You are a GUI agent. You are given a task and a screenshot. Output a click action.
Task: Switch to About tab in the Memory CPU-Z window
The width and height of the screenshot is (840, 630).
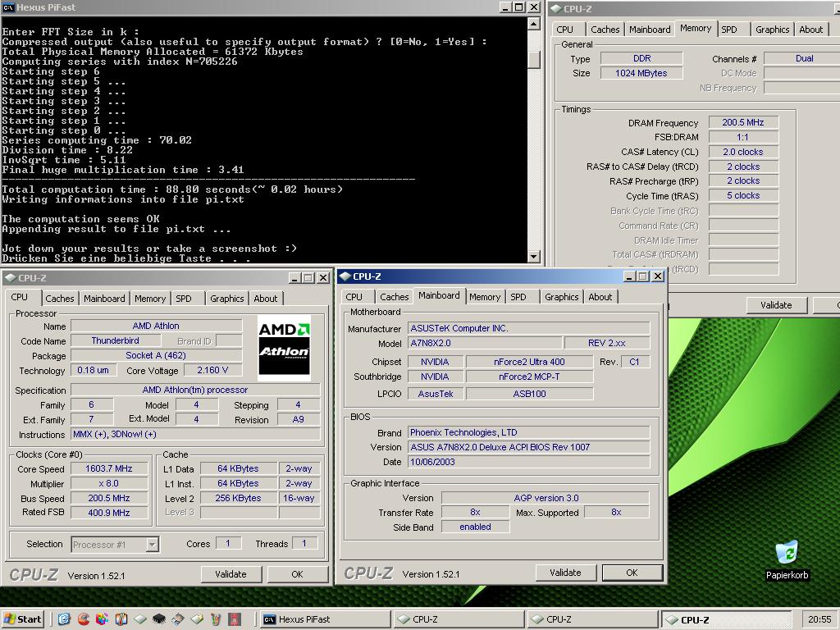pos(810,30)
